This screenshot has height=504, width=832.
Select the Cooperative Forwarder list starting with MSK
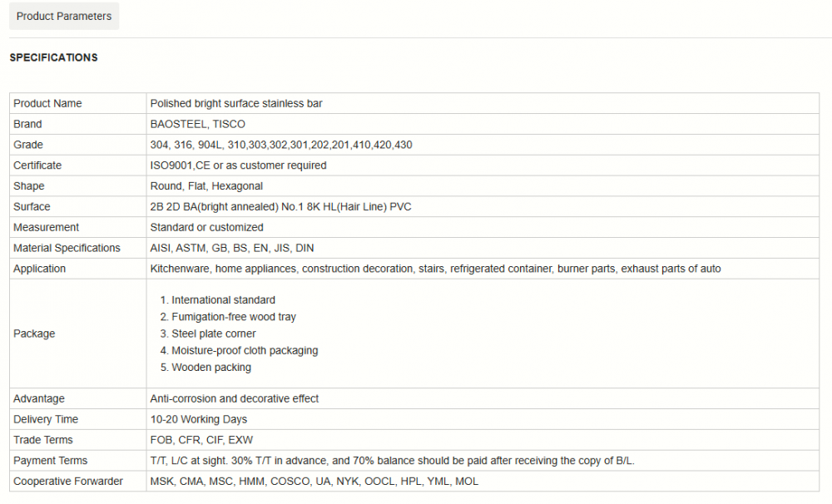coord(314,482)
